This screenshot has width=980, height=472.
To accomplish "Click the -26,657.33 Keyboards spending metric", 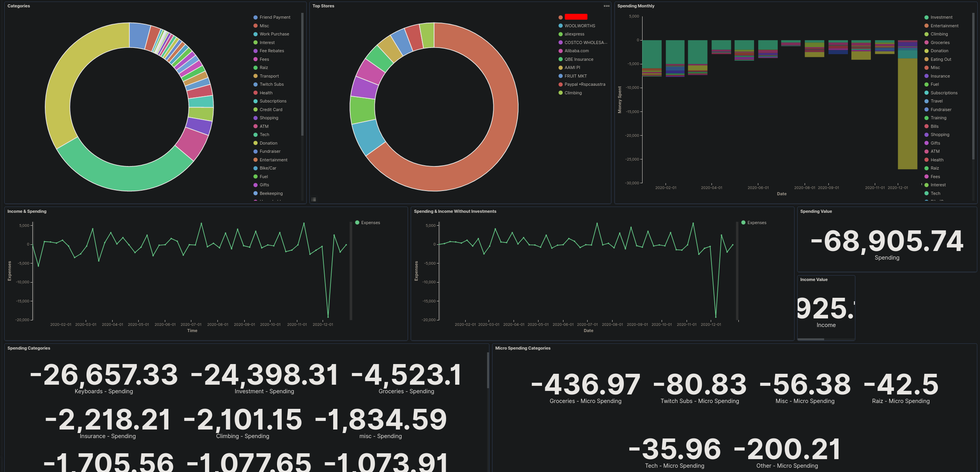I will (104, 375).
